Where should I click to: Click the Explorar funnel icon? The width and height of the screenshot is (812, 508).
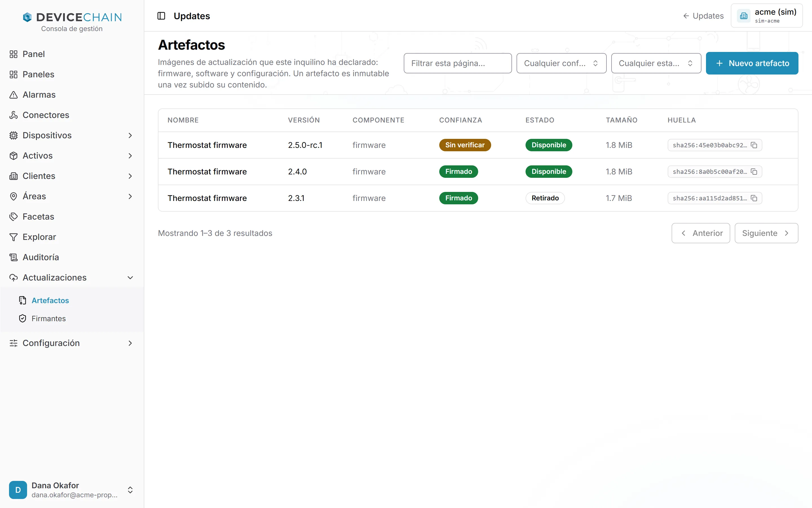click(14, 237)
